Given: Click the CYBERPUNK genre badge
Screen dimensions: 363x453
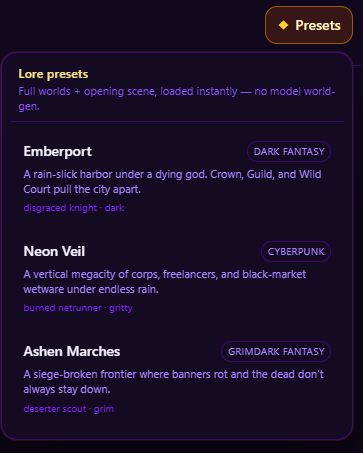Looking at the screenshot, I should pyautogui.click(x=296, y=252).
